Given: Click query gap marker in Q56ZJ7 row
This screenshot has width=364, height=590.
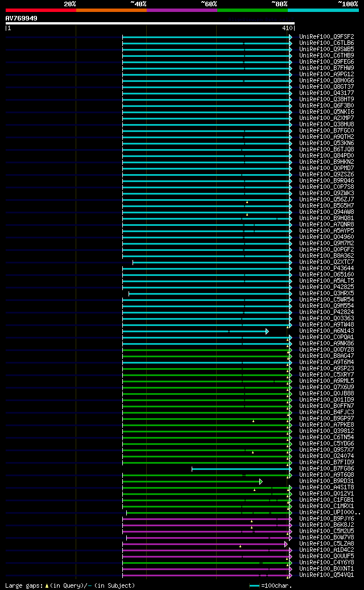Looking at the screenshot, I should pos(247,202).
